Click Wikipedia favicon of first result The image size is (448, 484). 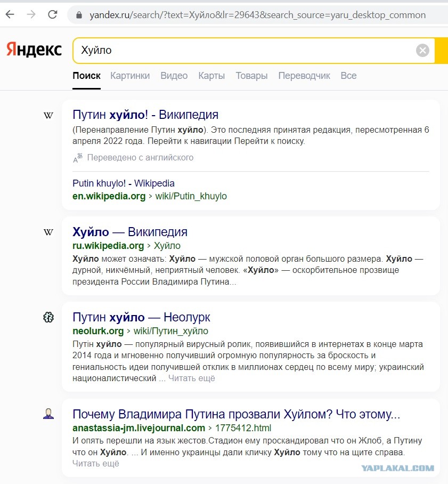coord(48,116)
